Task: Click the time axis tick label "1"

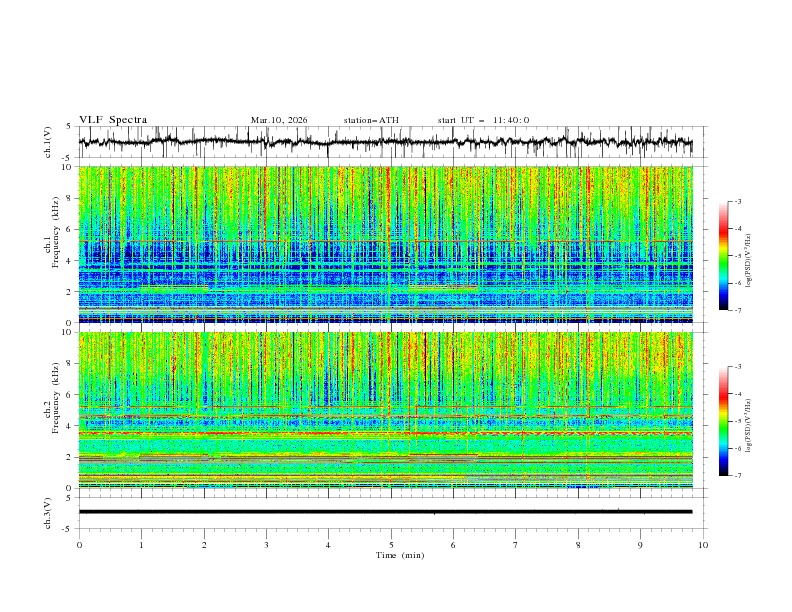Action: point(141,545)
